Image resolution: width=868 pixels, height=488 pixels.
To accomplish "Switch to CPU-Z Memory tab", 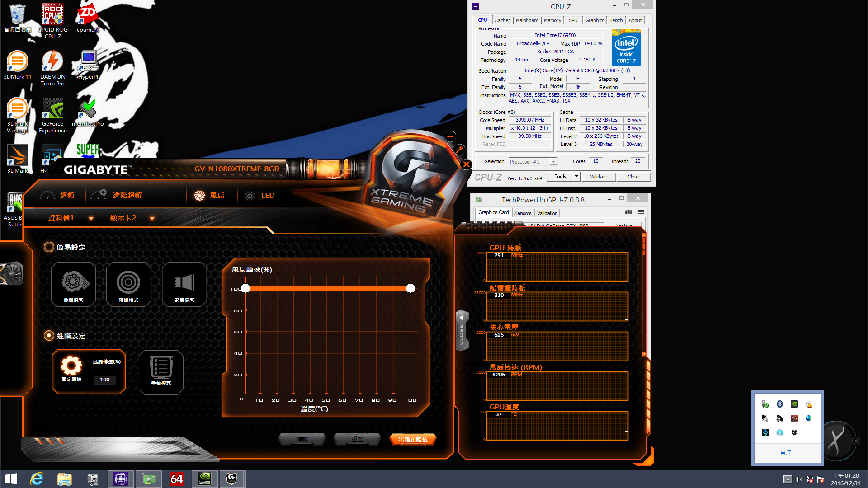I will [552, 20].
